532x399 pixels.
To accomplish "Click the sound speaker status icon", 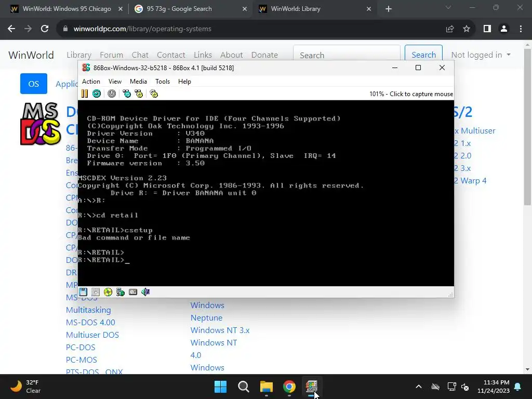I will coord(145,292).
